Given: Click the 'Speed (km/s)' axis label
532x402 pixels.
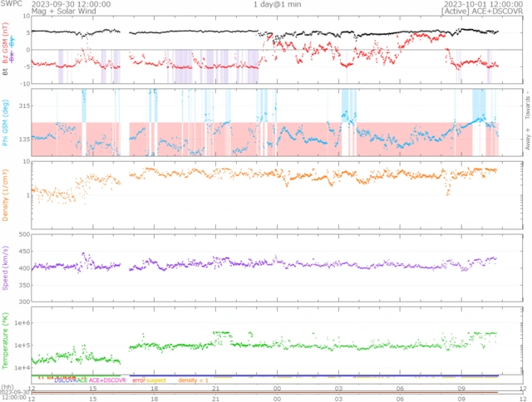Looking at the screenshot, I should point(5,267).
